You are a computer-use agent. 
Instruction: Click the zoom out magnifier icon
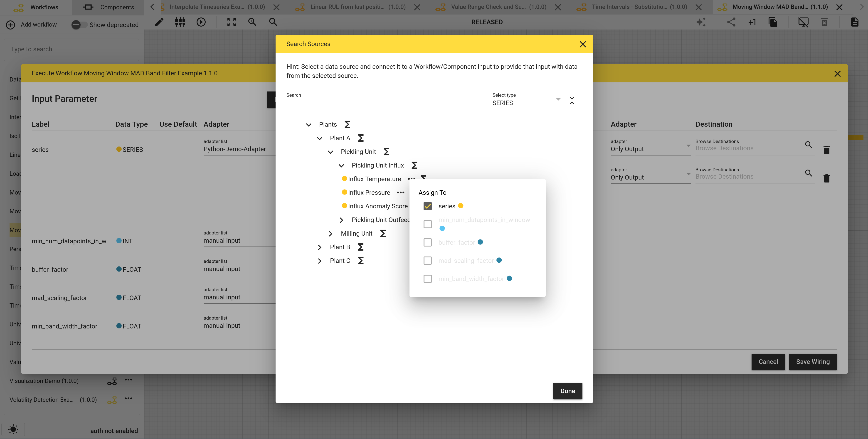tap(273, 22)
